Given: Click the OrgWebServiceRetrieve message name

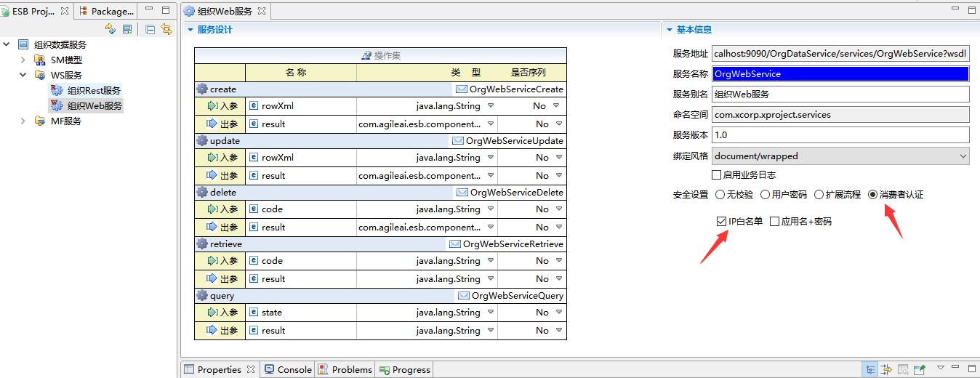Looking at the screenshot, I should point(513,244).
